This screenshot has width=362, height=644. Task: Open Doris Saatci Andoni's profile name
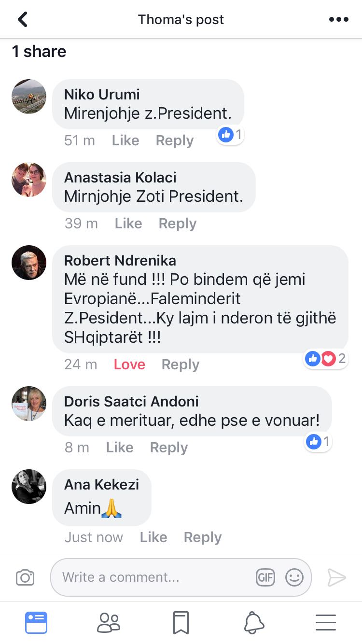[x=131, y=401]
